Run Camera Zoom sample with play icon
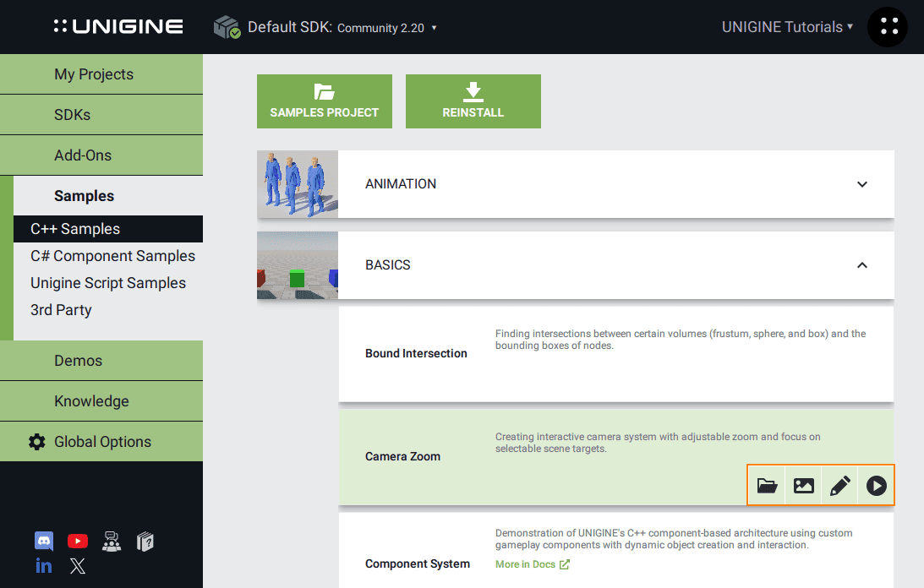Viewport: 924px width, 588px height. click(x=877, y=486)
